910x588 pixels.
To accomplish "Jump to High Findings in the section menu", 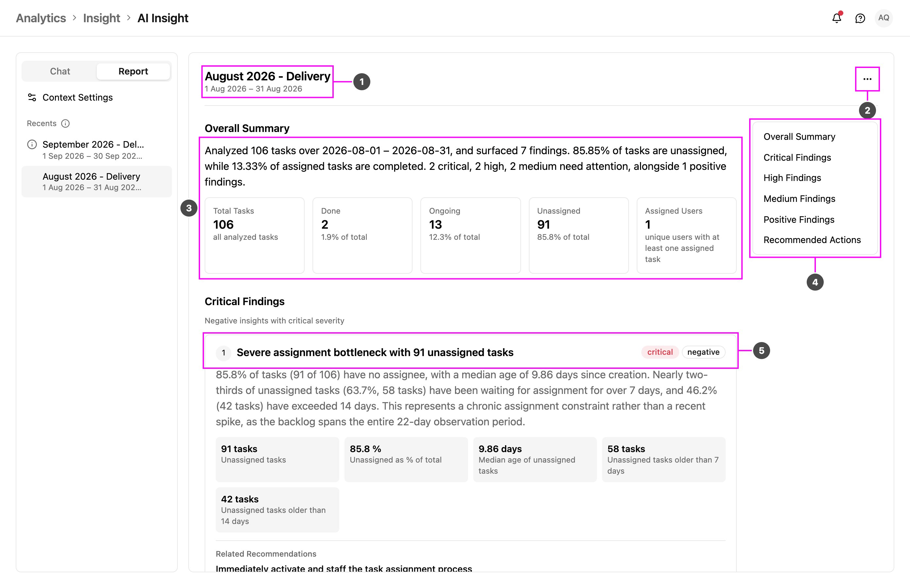I will click(x=792, y=178).
